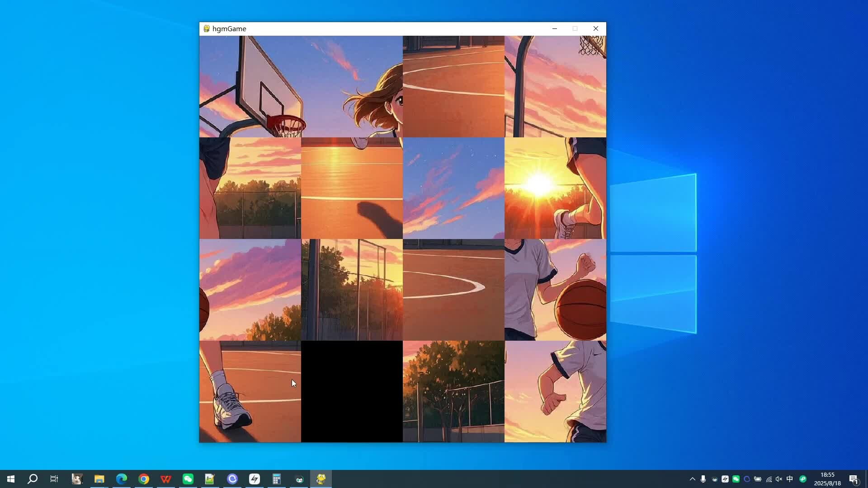868x488 pixels.
Task: Minimize the hgmGame window
Action: click(555, 28)
